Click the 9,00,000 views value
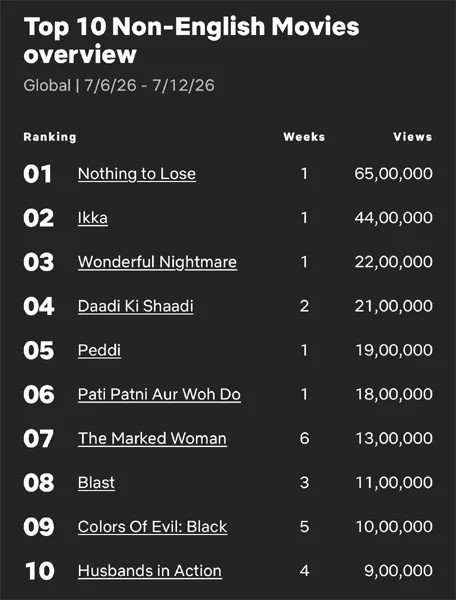This screenshot has height=600, width=456. (x=398, y=571)
